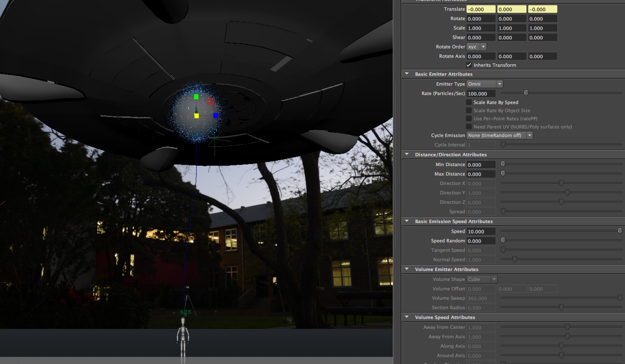Select the mannequin figure in the viewport

(x=183, y=338)
